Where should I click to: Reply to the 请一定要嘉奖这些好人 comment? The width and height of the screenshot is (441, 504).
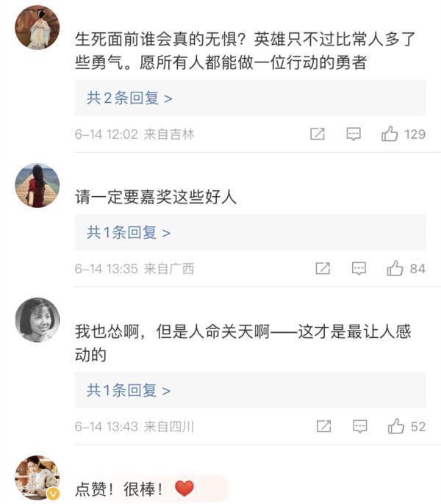pos(359,269)
